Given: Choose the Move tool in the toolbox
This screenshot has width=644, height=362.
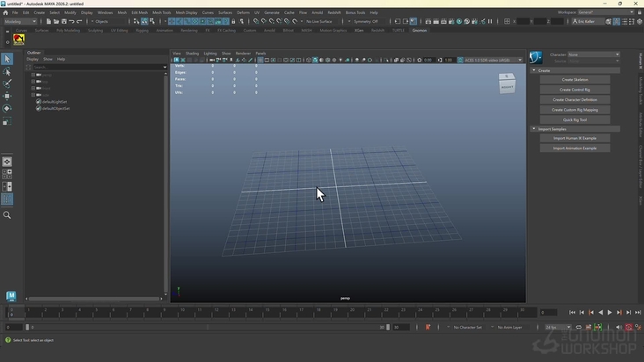Looking at the screenshot, I should coord(7,97).
